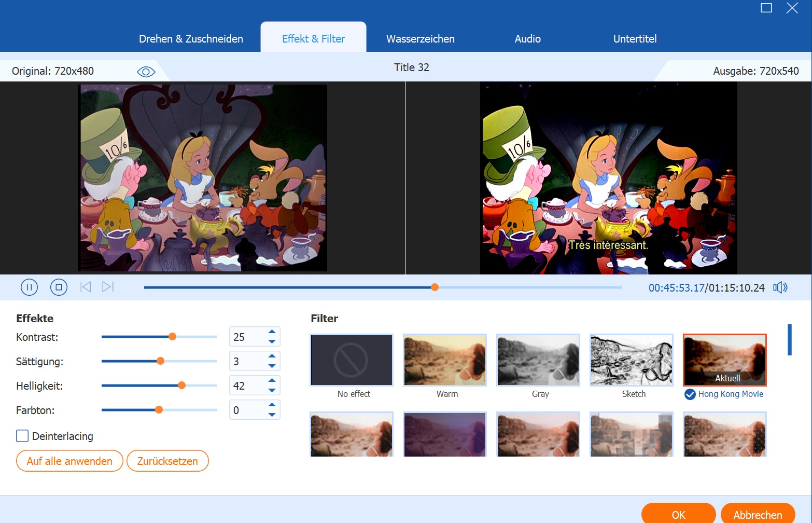
Task: Pause the video playback
Action: 29,287
